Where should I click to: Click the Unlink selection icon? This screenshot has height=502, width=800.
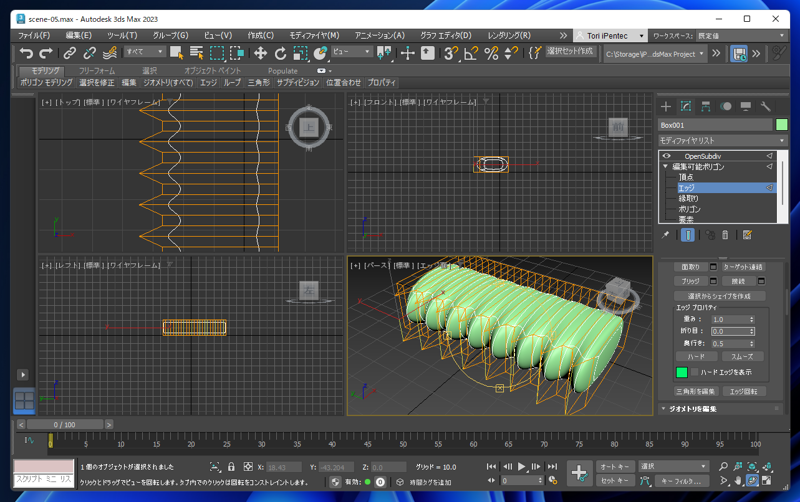[90, 53]
